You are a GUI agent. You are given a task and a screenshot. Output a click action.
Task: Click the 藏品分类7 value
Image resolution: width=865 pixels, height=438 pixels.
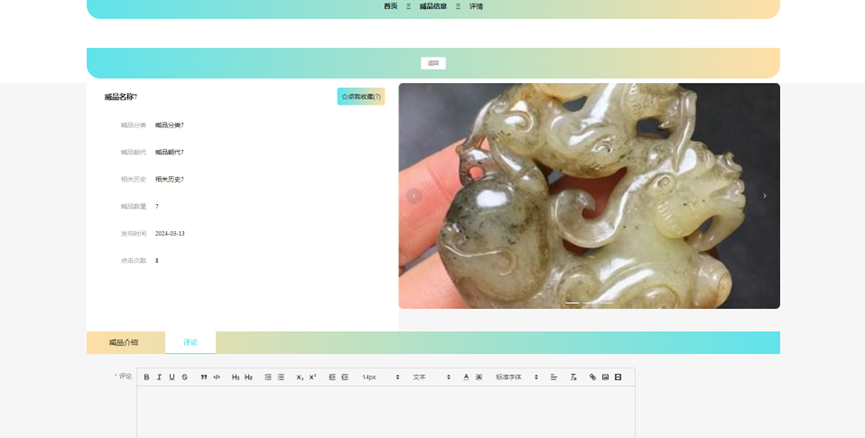tap(169, 125)
